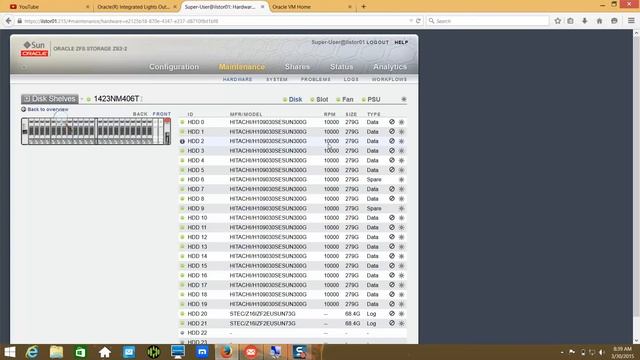Click the Firefox back arrow
The width and height of the screenshot is (640, 360).
pos(9,20)
